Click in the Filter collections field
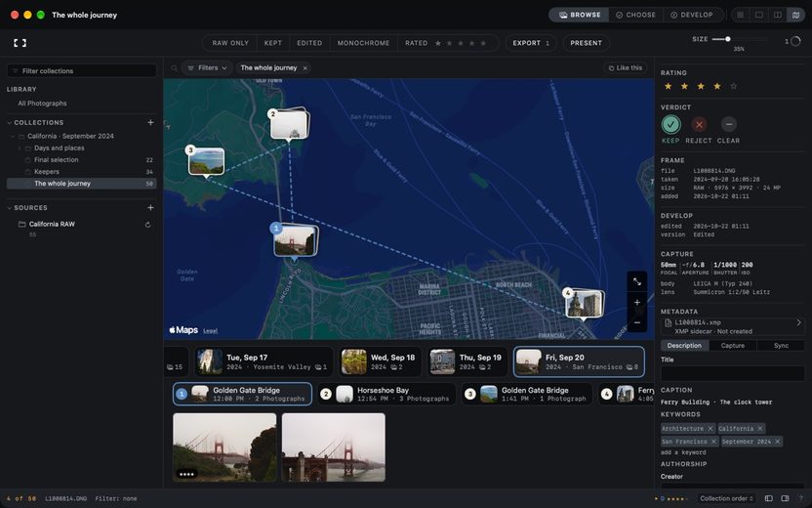The image size is (812, 508). point(82,71)
